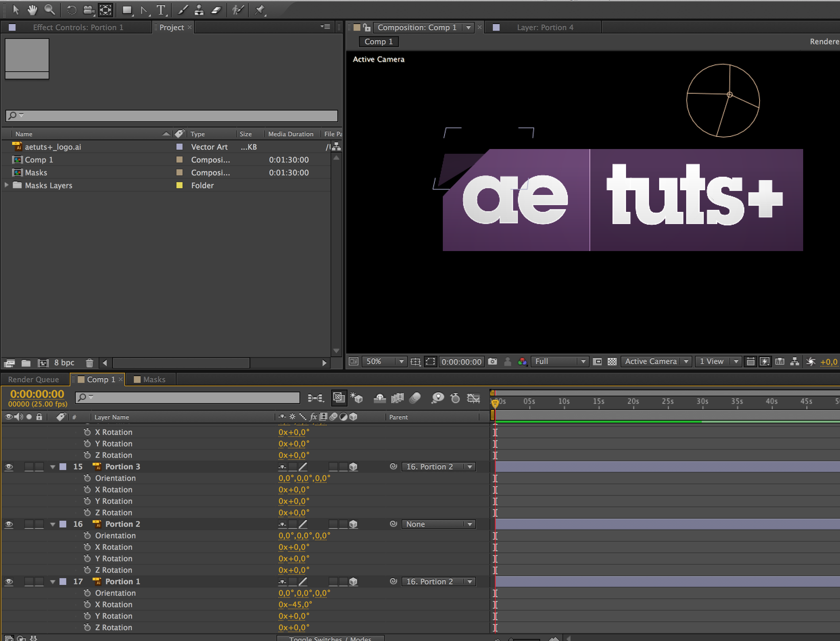This screenshot has height=641, width=840.
Task: Select the Hand tool
Action: tap(32, 9)
